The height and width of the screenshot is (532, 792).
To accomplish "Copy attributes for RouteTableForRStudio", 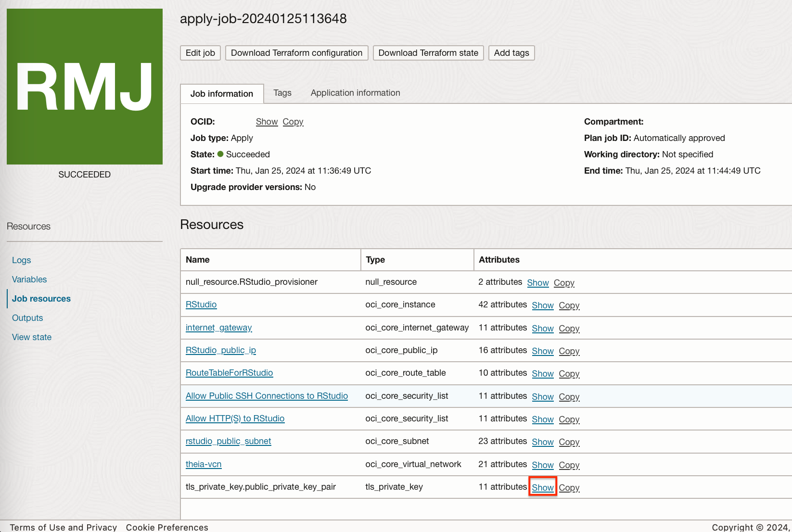I will (569, 374).
